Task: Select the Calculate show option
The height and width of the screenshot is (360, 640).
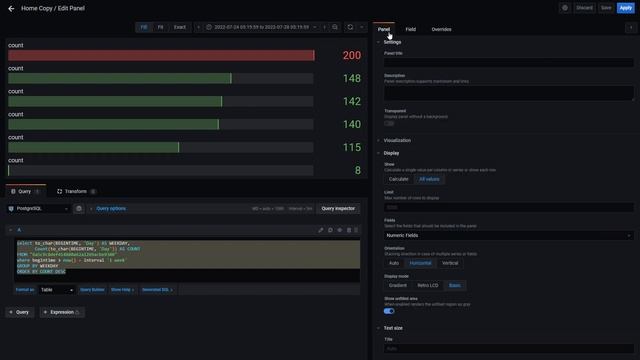Action: pos(398,179)
